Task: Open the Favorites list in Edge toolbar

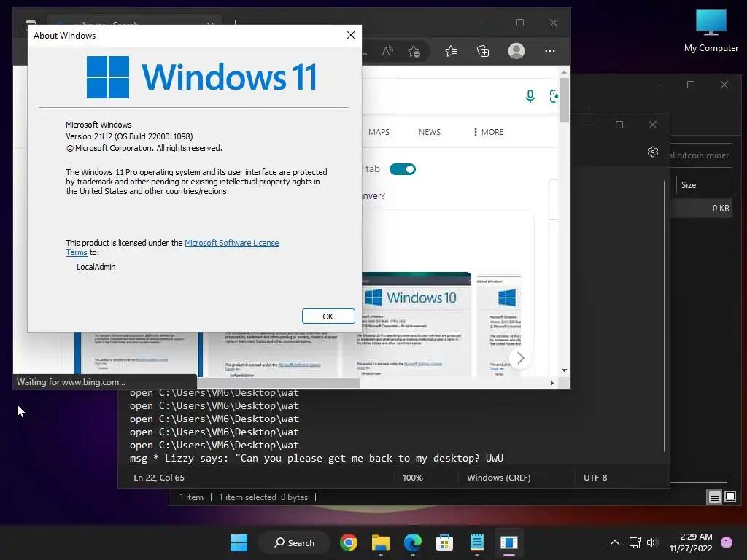Action: tap(451, 51)
